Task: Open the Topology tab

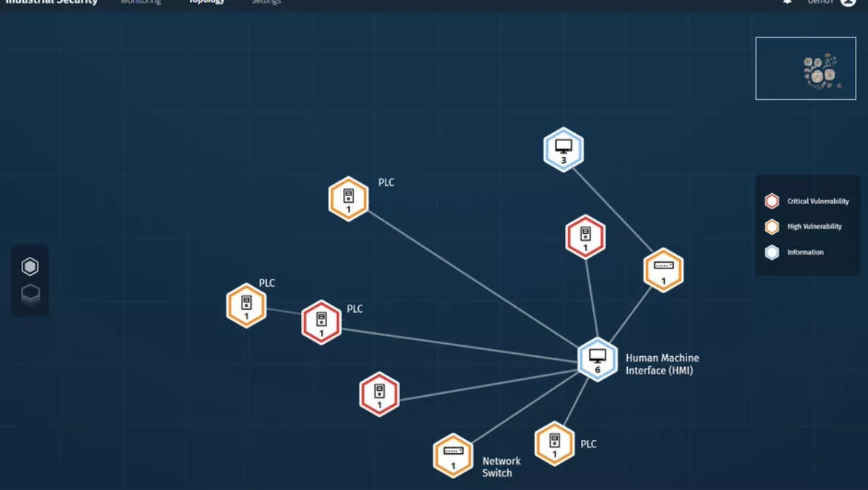Action: (x=207, y=2)
